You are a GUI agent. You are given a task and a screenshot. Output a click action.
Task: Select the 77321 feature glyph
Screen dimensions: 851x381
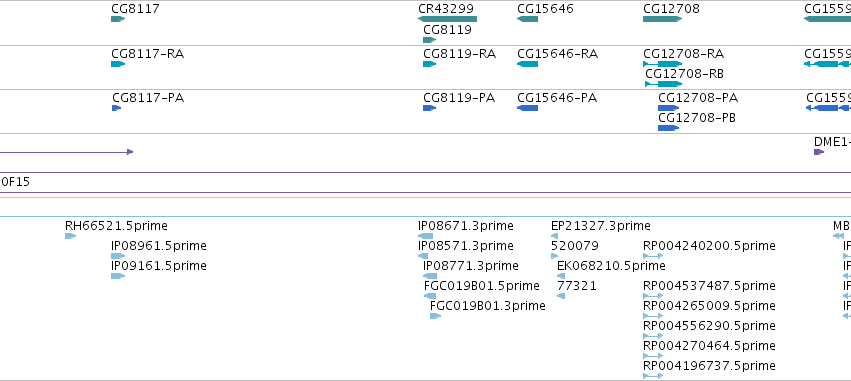(x=561, y=296)
